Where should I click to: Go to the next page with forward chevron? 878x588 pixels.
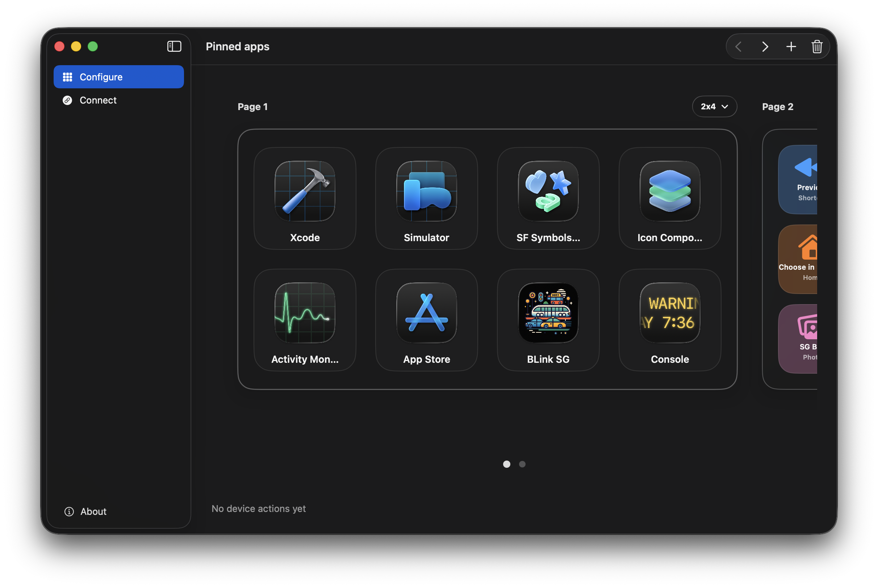765,46
